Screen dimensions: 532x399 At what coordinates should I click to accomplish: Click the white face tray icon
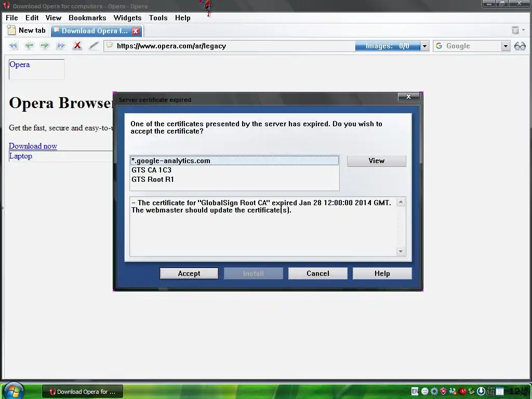click(425, 391)
